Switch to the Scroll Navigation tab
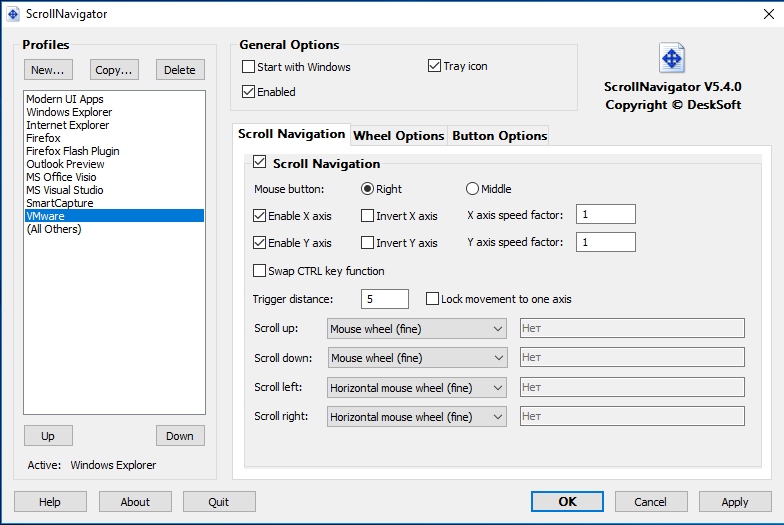The image size is (784, 525). [292, 134]
